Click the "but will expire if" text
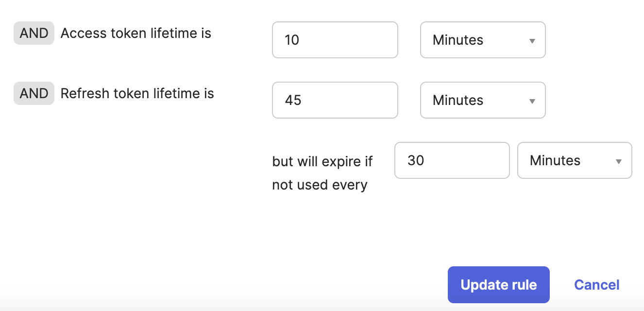644x311 pixels. (322, 161)
